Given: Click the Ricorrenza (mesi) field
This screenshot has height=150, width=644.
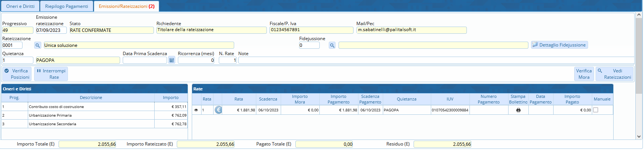Looking at the screenshot, I should [196, 60].
